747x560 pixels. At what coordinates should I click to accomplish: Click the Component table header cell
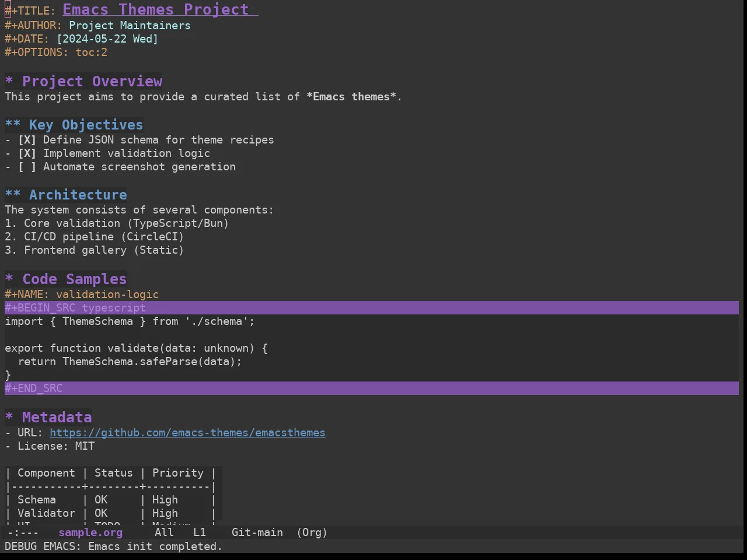point(46,473)
